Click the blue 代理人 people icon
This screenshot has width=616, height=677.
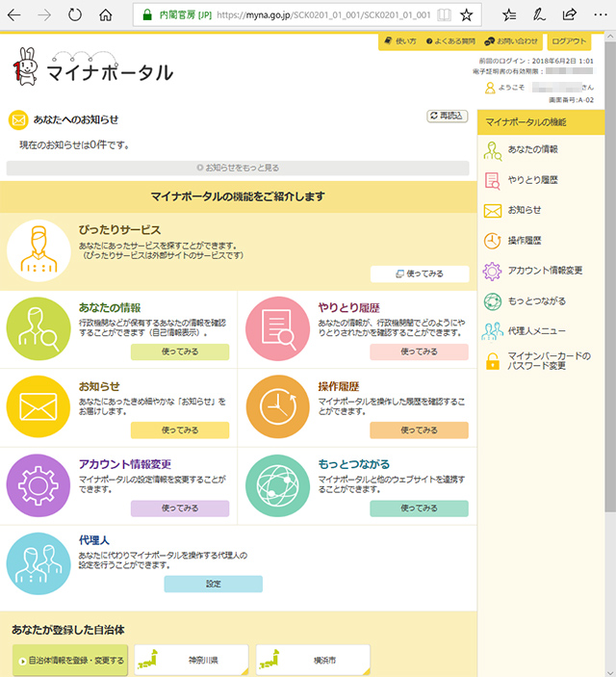click(x=38, y=563)
